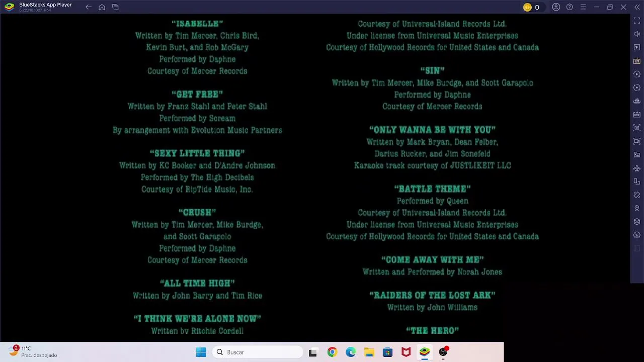Open McAfee from the taskbar
Screen dimensions: 644x362
coord(406,352)
